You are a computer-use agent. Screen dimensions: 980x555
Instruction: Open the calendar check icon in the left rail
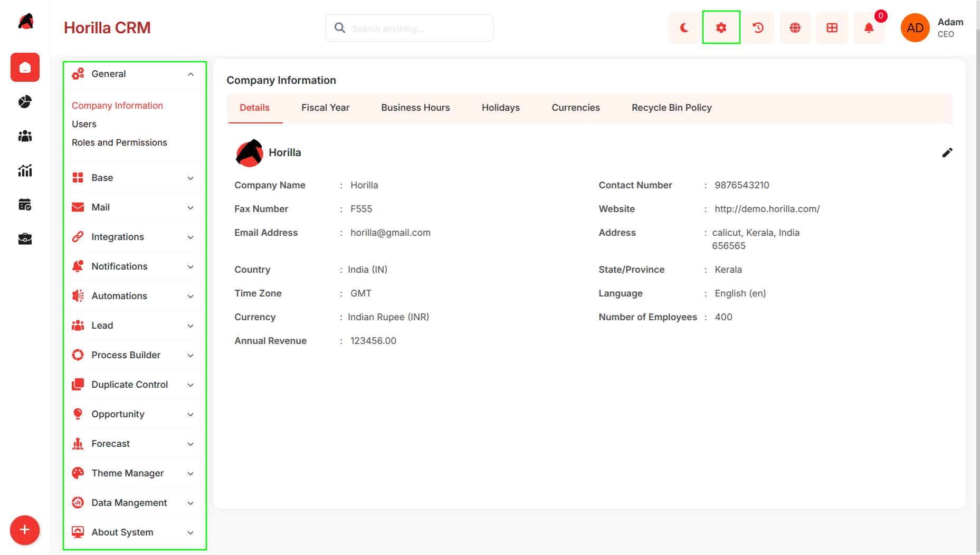click(x=25, y=205)
